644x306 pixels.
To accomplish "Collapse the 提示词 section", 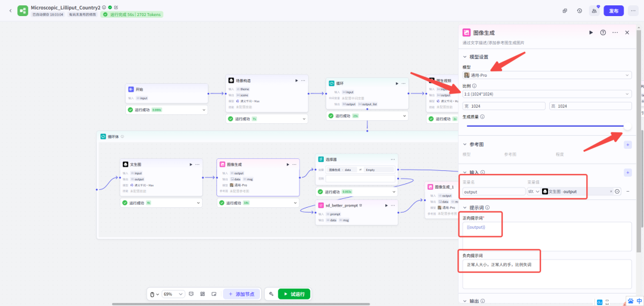I will click(x=465, y=208).
